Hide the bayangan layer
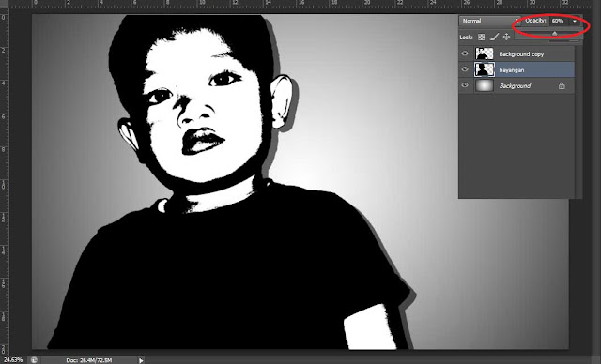Image resolution: width=601 pixels, height=364 pixels. [465, 69]
